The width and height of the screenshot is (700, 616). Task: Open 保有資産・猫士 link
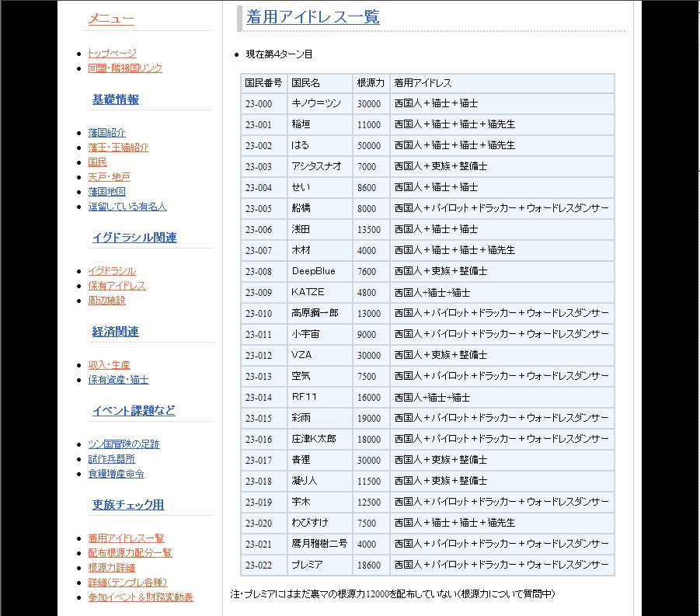click(x=118, y=380)
